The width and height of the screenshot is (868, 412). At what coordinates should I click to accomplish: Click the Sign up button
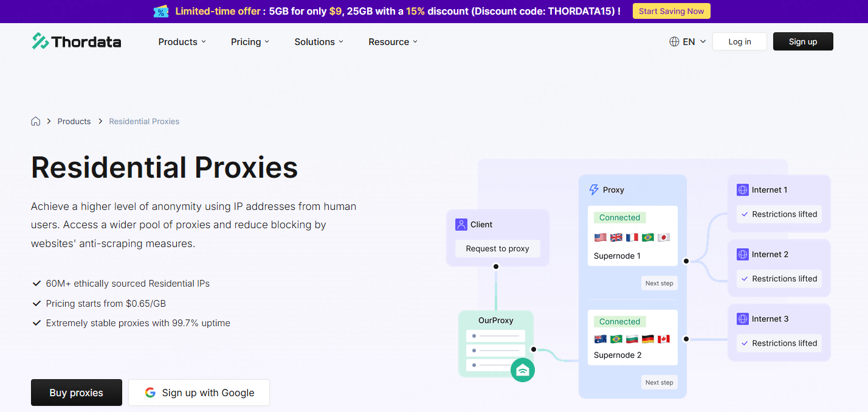coord(803,41)
